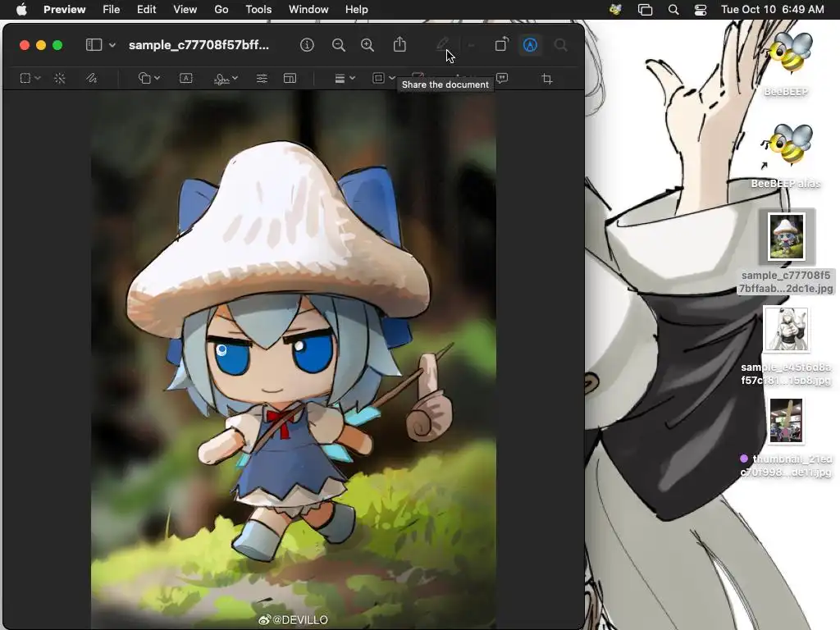Open the Window menu

[308, 9]
